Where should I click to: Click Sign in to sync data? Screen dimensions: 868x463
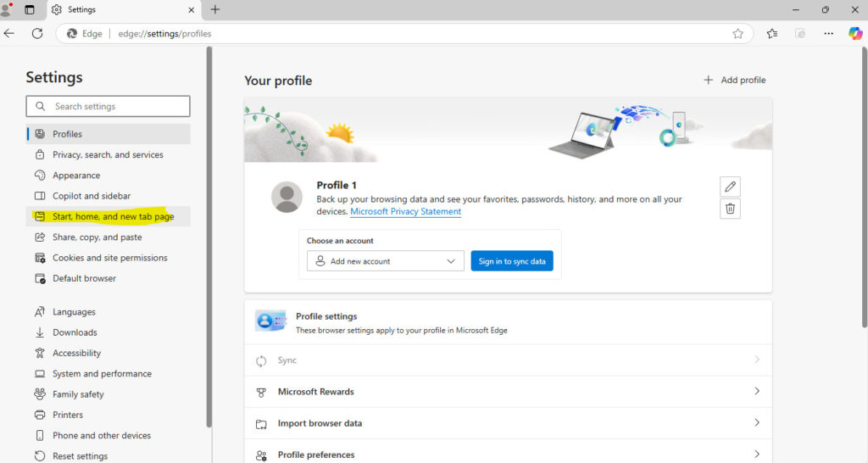coord(512,261)
